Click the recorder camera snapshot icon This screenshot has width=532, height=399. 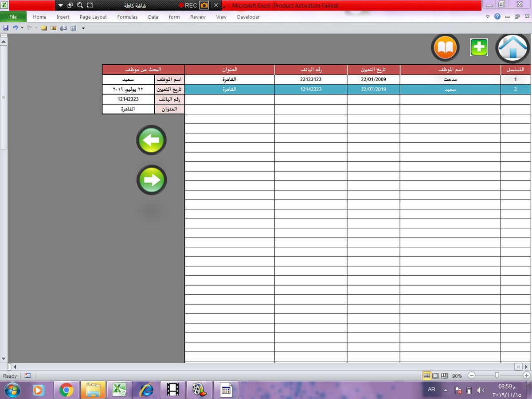[204, 5]
